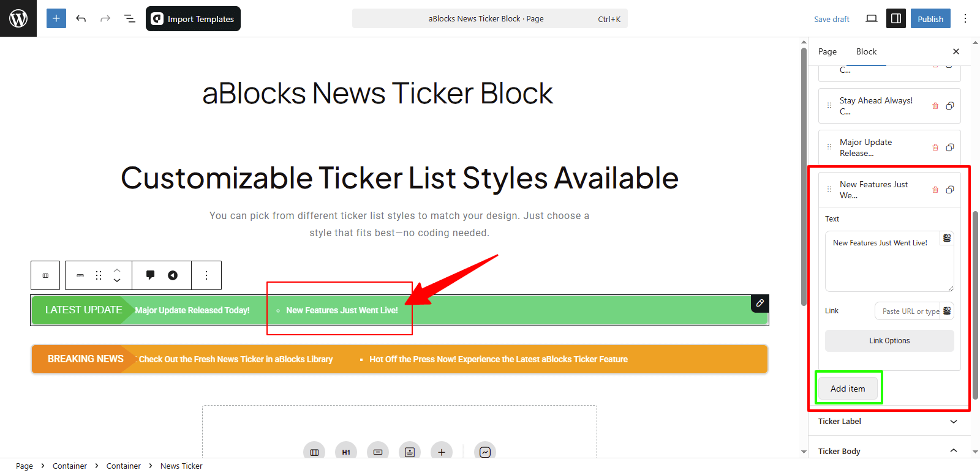The image size is (980, 473).
Task: Collapse the Ticker Body section
Action: click(889, 451)
